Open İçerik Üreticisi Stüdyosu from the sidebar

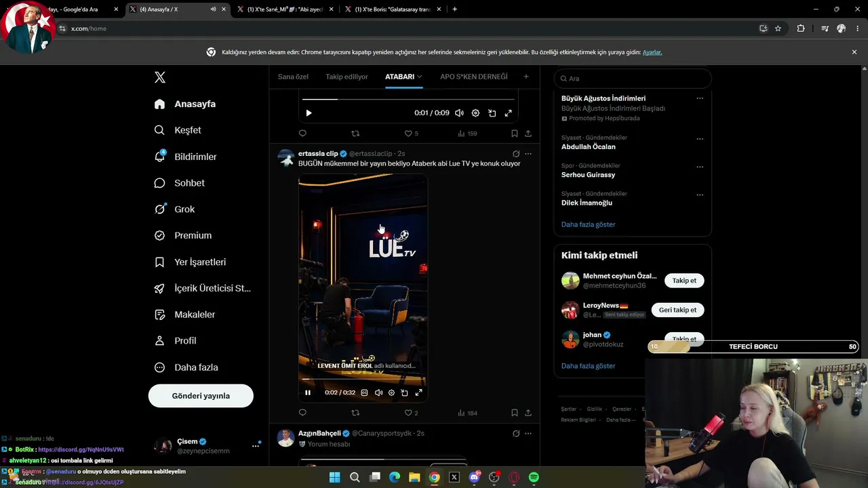tap(202, 288)
